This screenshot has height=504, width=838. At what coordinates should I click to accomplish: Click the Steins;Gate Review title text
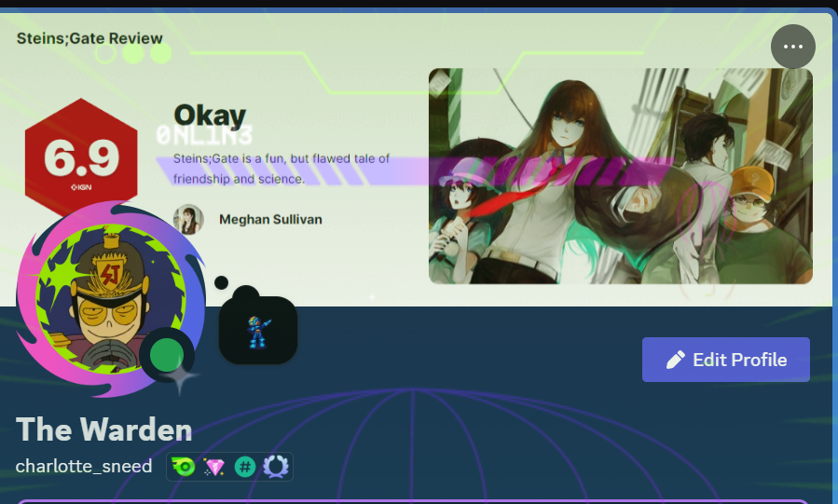pyautogui.click(x=89, y=38)
